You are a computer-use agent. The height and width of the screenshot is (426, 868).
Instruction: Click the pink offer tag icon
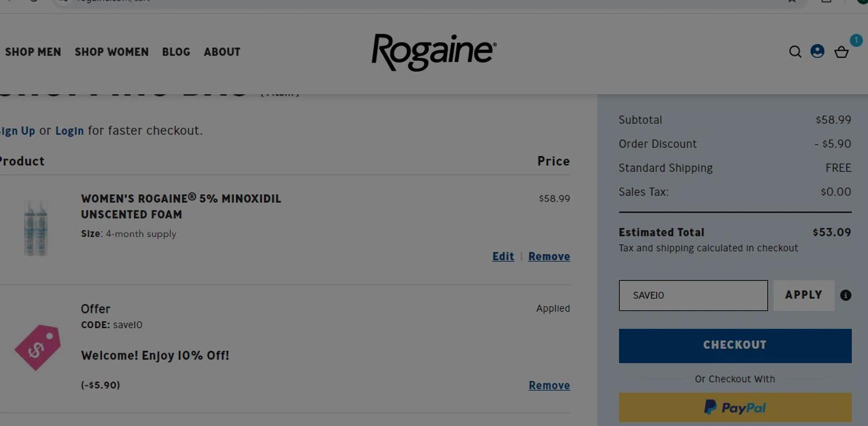[x=38, y=347]
